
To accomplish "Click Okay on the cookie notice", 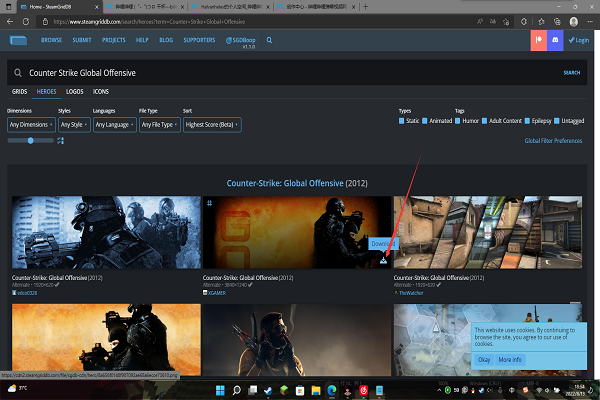I will [483, 359].
